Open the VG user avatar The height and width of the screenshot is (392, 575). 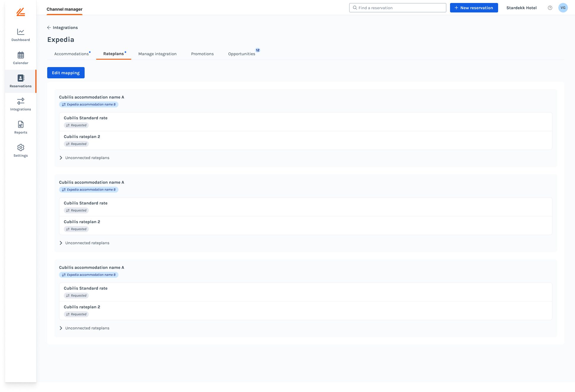coord(563,8)
